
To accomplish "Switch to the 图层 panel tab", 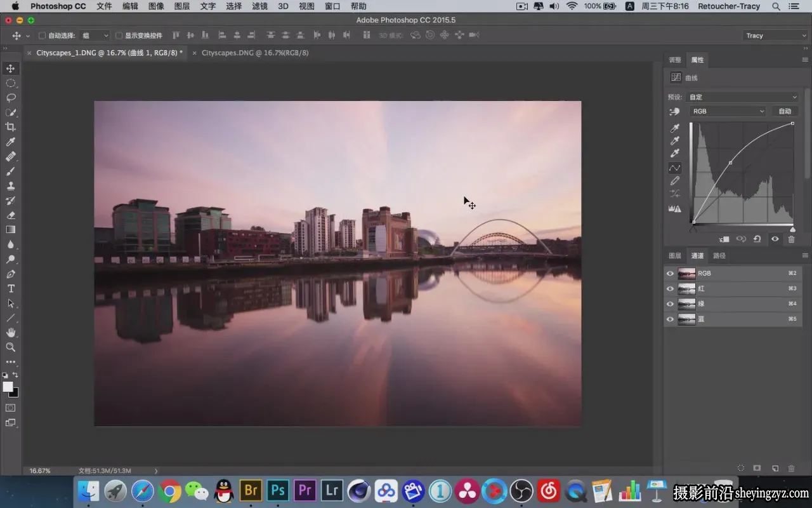I will click(x=675, y=256).
